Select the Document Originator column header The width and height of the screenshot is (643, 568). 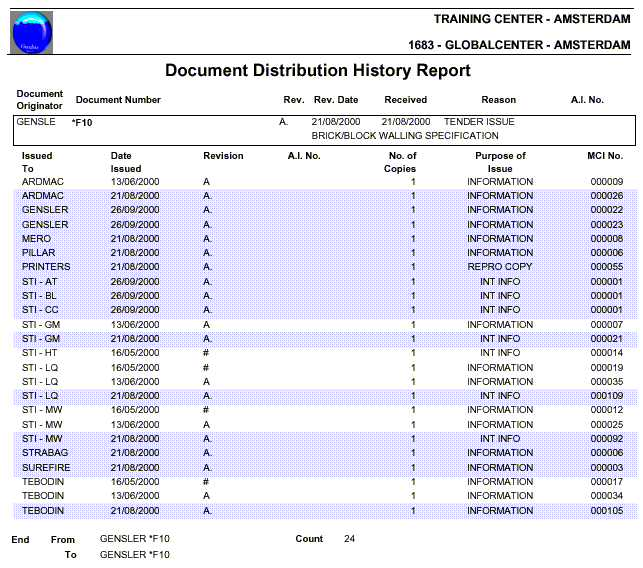click(x=40, y=99)
